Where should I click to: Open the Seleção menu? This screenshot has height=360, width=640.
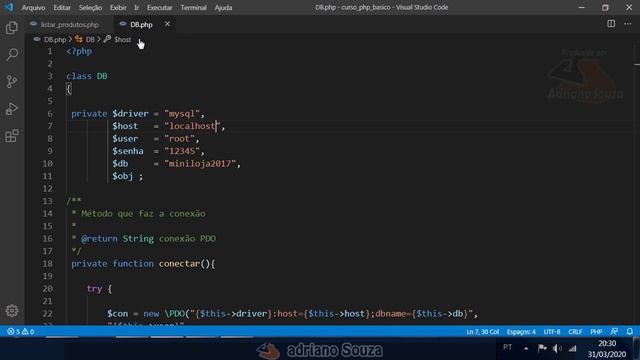click(90, 7)
